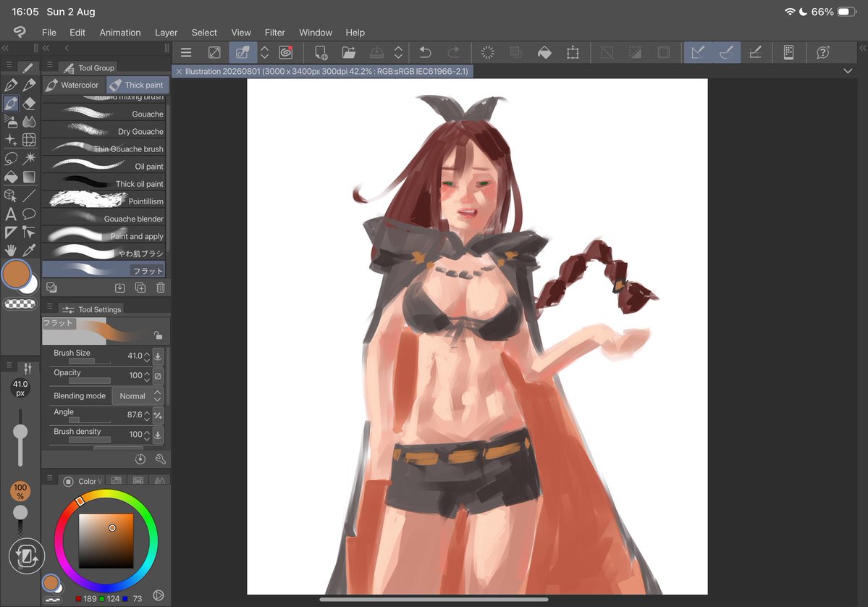This screenshot has height=607, width=868.
Task: Toggle the tool settings lock icon
Action: (158, 335)
